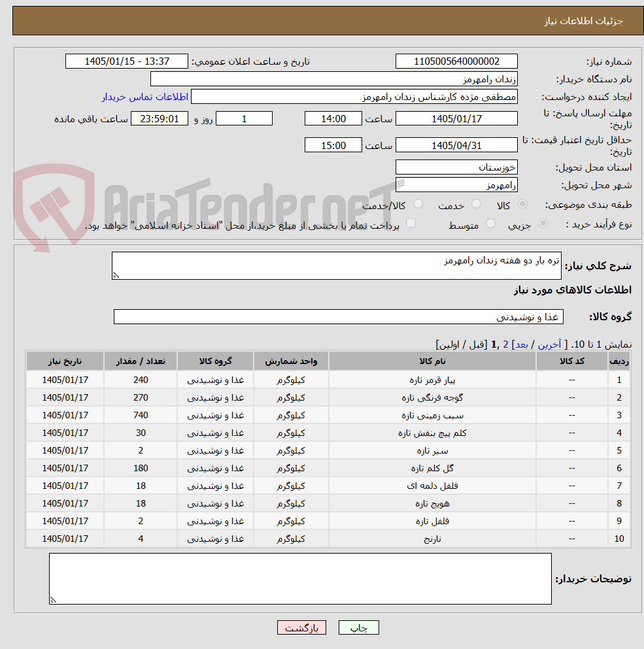Image resolution: width=644 pixels, height=649 pixels.
Task: Click the item name نارنج
Action: coord(432,539)
